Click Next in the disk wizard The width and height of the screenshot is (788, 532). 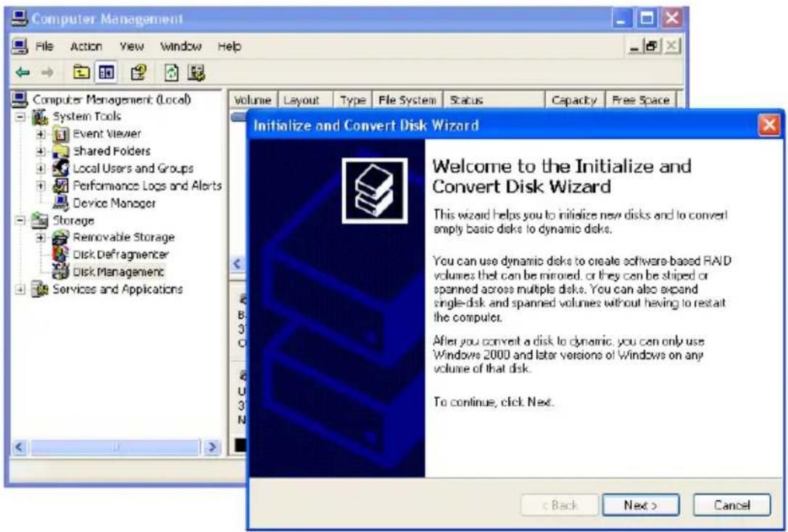[641, 505]
